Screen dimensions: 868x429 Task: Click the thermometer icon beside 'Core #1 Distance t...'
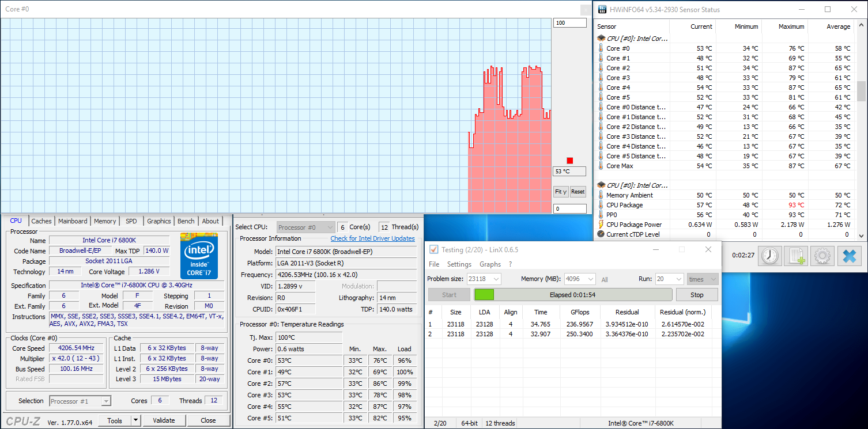[x=601, y=117]
